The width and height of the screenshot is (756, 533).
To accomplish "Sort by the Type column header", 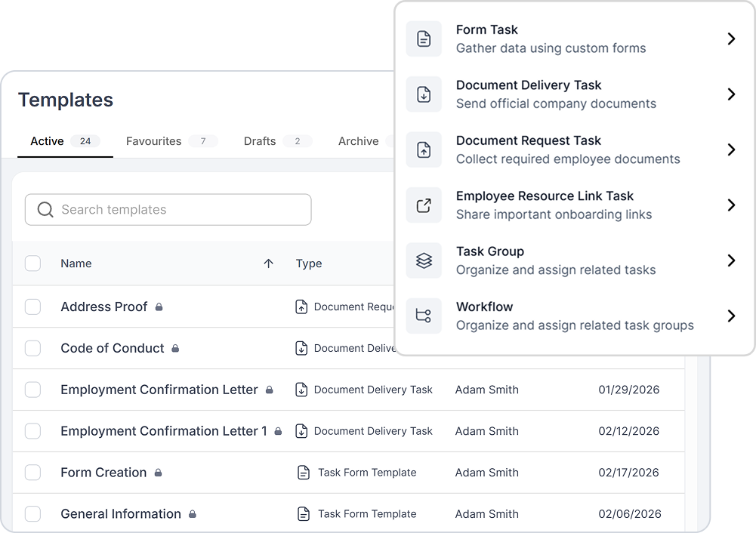I will [x=309, y=263].
